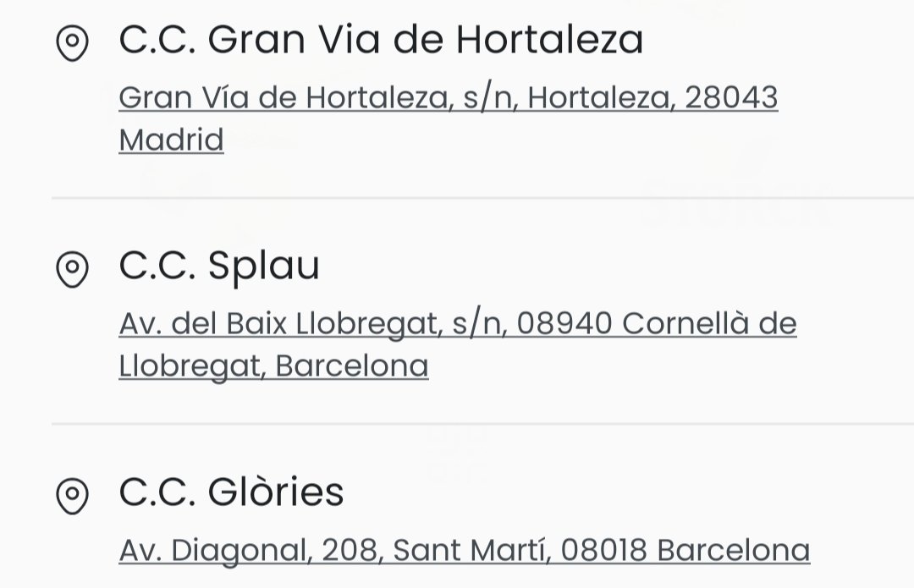Click the underlined Llobregat, Barcelona line
The height and width of the screenshot is (588, 914).
[273, 366]
